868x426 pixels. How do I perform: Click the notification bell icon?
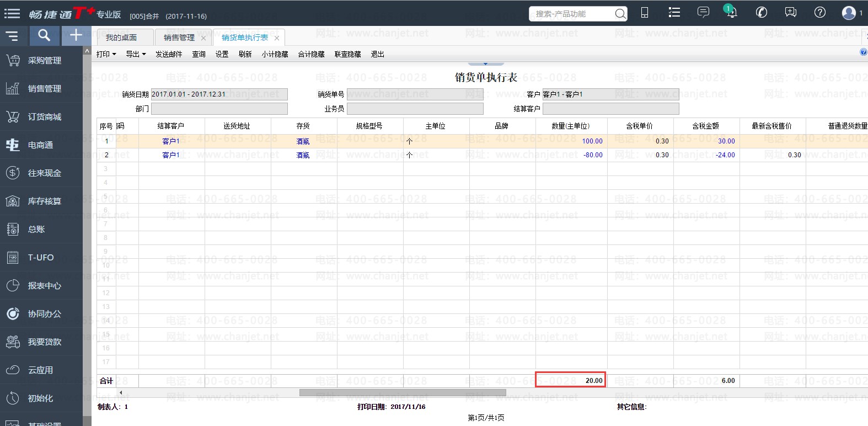731,13
